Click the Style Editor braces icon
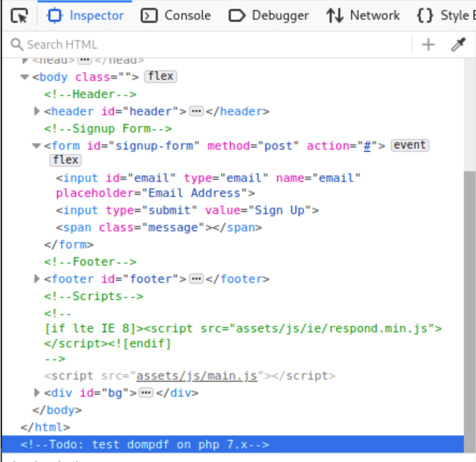This screenshot has height=462, width=476. 425,16
